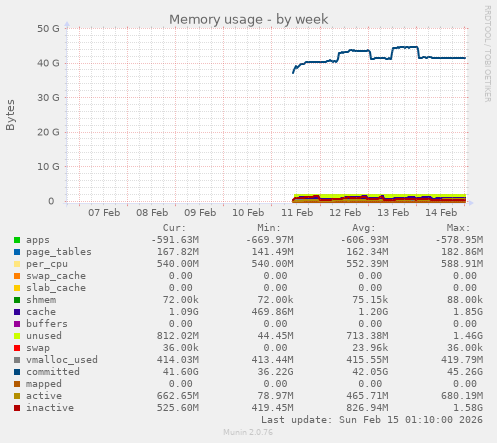This screenshot has width=497, height=443.
Task: Click the apps current value -591.63M
Action: 175,240
